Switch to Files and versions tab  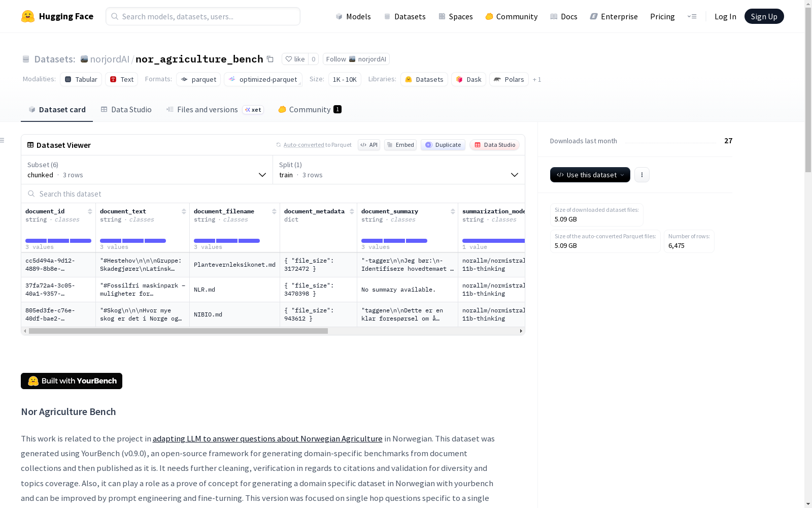point(215,110)
